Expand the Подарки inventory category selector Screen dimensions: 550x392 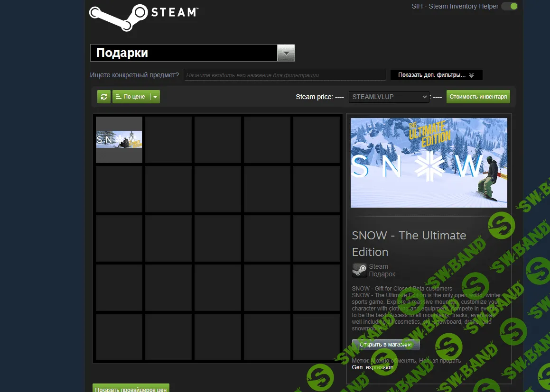pyautogui.click(x=286, y=53)
